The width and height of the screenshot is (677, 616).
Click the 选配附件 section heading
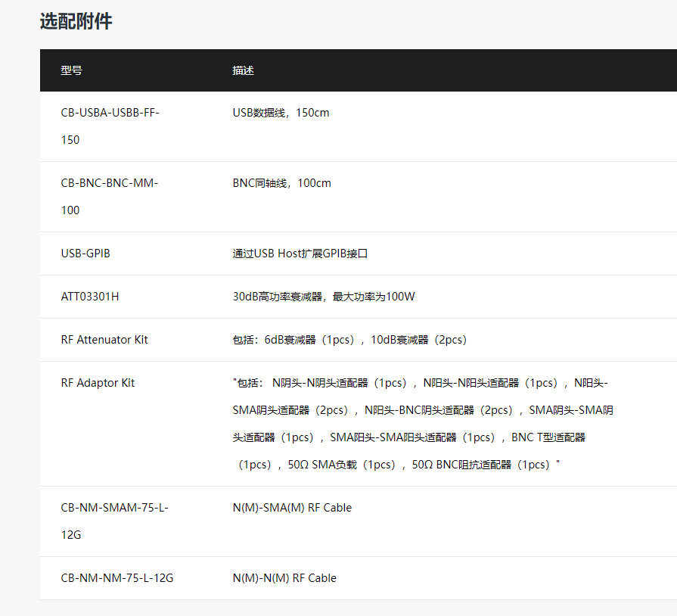click(x=76, y=21)
